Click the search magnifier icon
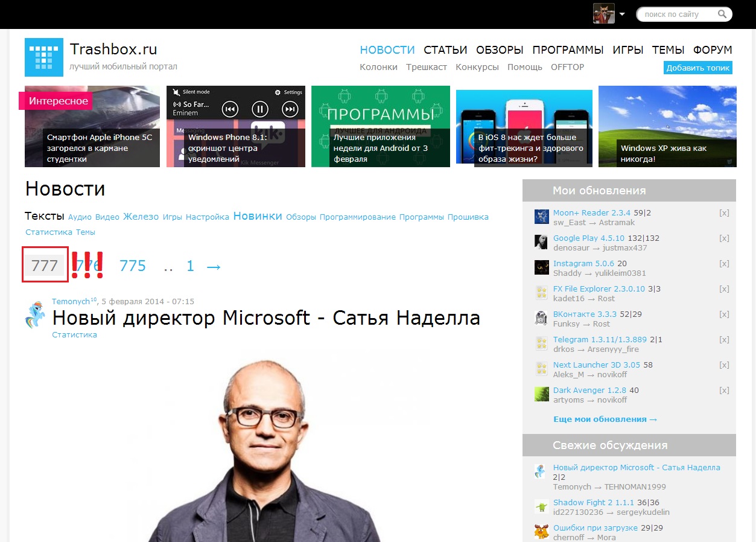The width and height of the screenshot is (756, 542). click(x=722, y=14)
